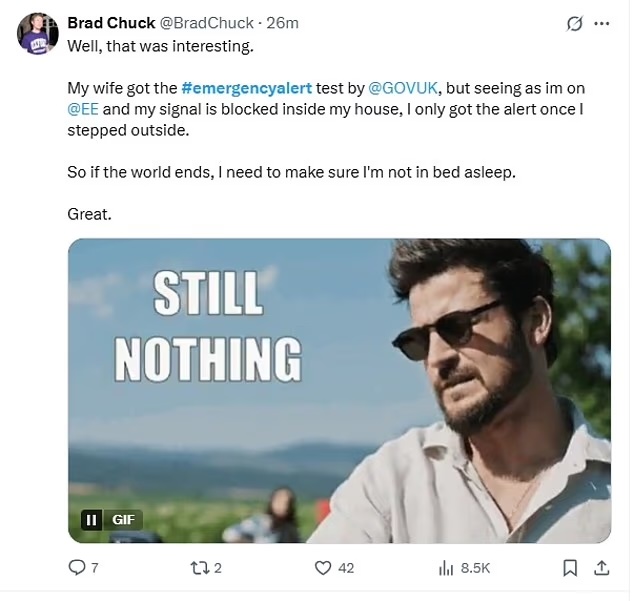
Task: Click the views bar chart icon
Action: (x=446, y=568)
